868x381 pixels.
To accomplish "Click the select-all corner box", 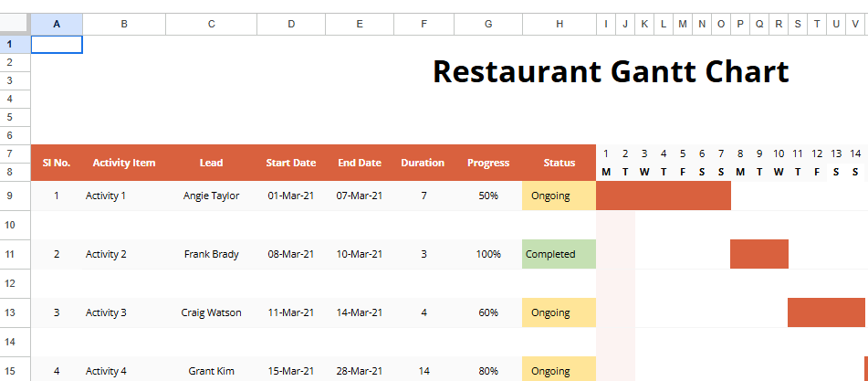I will coord(15,25).
